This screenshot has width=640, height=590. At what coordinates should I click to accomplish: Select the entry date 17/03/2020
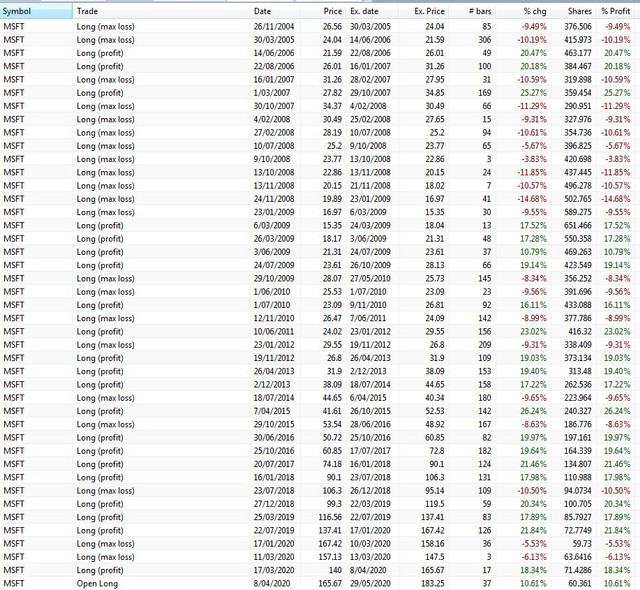(x=273, y=570)
